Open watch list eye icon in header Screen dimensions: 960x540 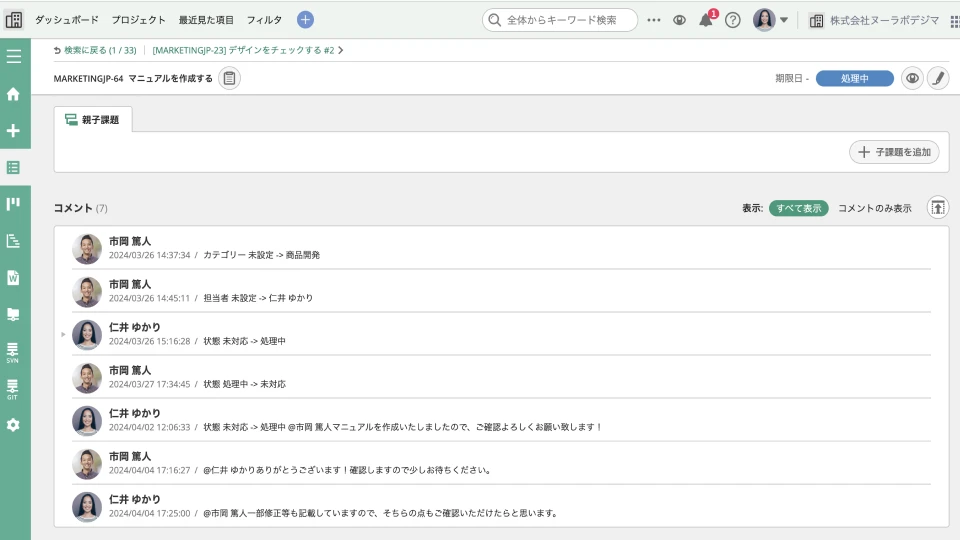tap(680, 20)
